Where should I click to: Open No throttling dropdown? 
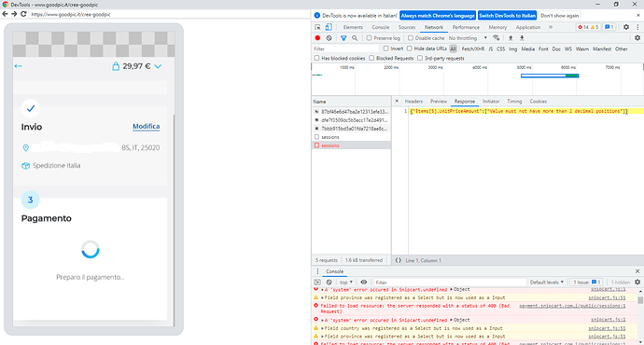[468, 38]
